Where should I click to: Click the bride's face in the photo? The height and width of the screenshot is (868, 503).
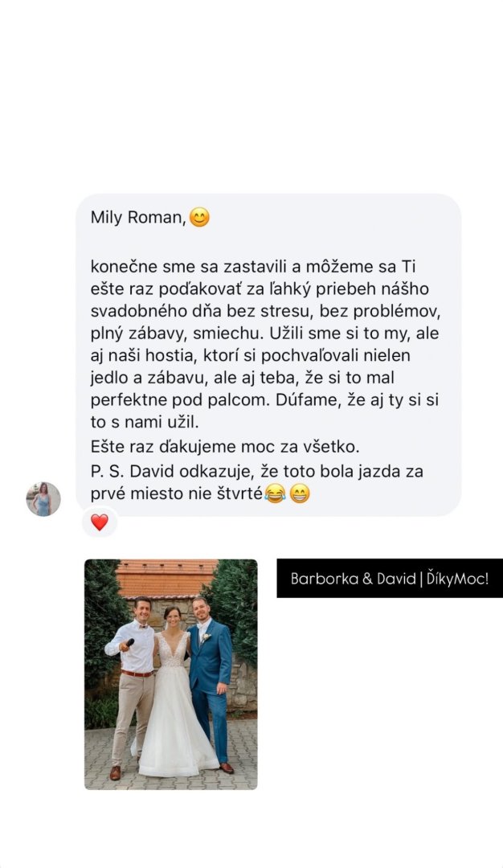tap(172, 615)
